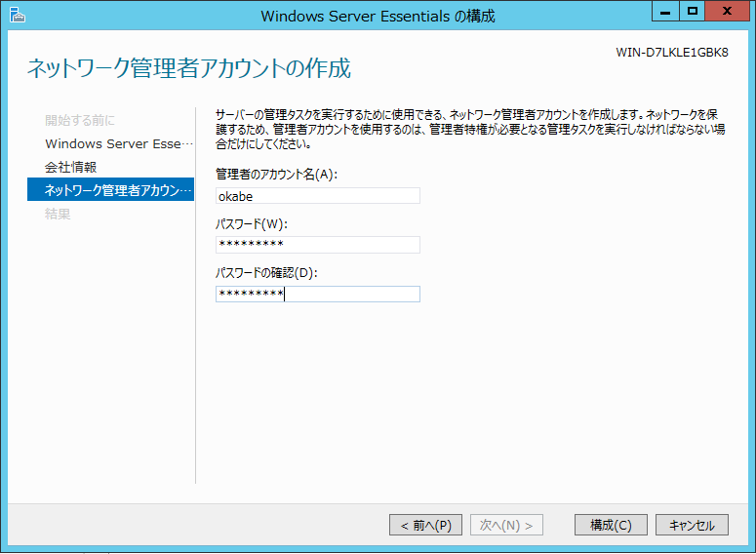Screen dimensions: 756x554
Task: Select the Windows Server Esse… step
Action: pyautogui.click(x=119, y=143)
